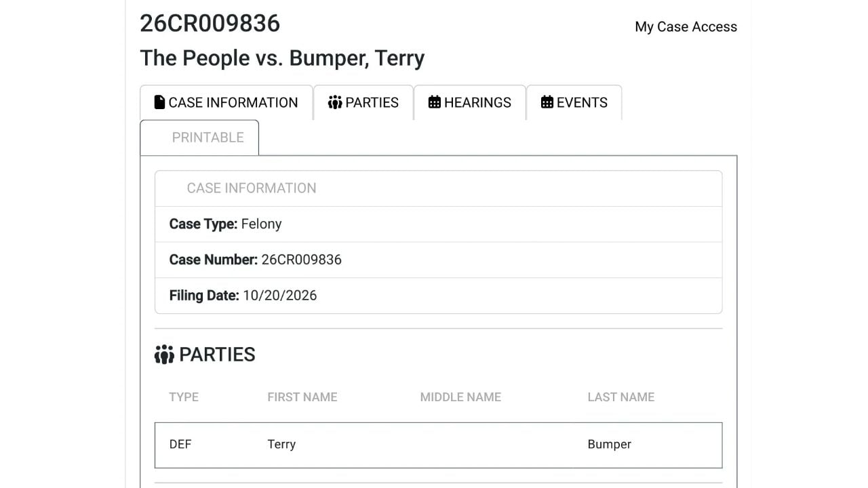Image resolution: width=868 pixels, height=488 pixels.
Task: Click the calendar icon on Events tab
Action: pos(547,102)
